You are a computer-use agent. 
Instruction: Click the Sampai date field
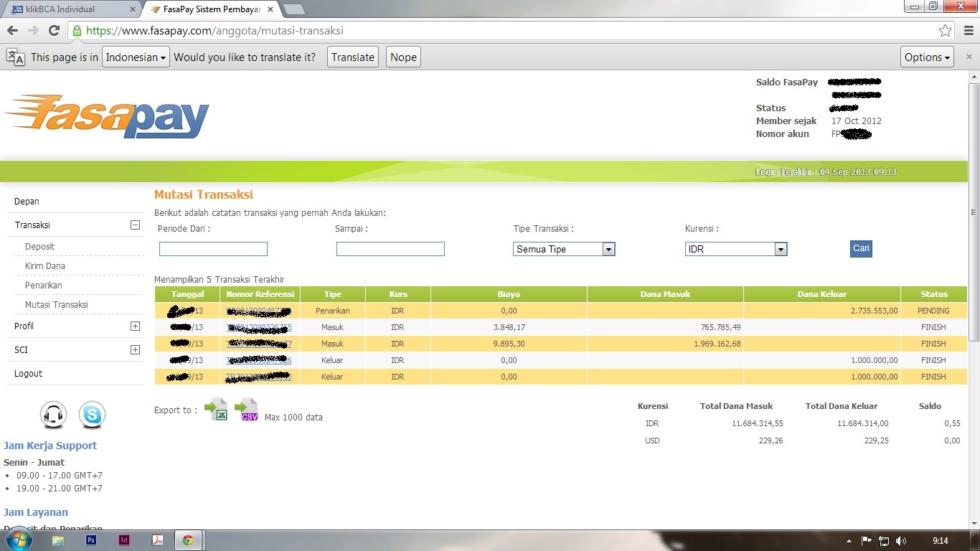[390, 249]
